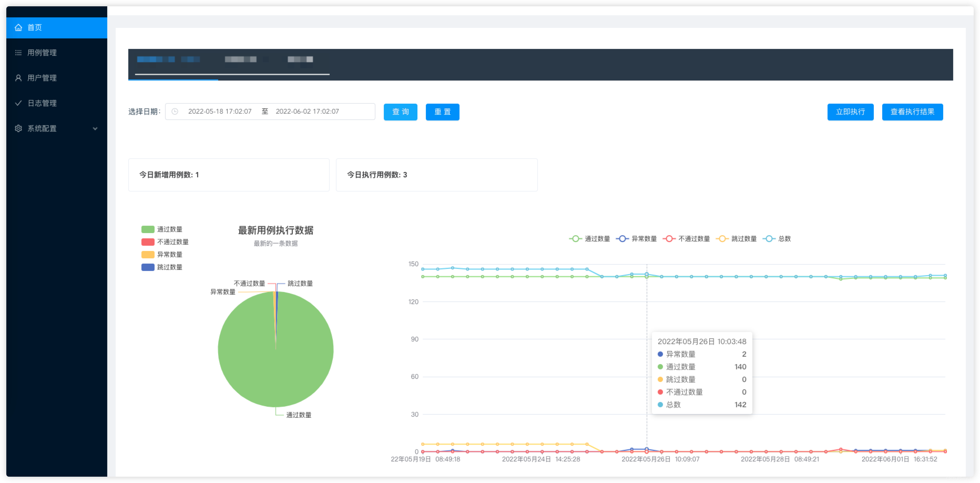Viewport: 980px width, 483px height.
Task: Click tooltip header 2022年05月26日 10:03:48
Action: point(702,341)
